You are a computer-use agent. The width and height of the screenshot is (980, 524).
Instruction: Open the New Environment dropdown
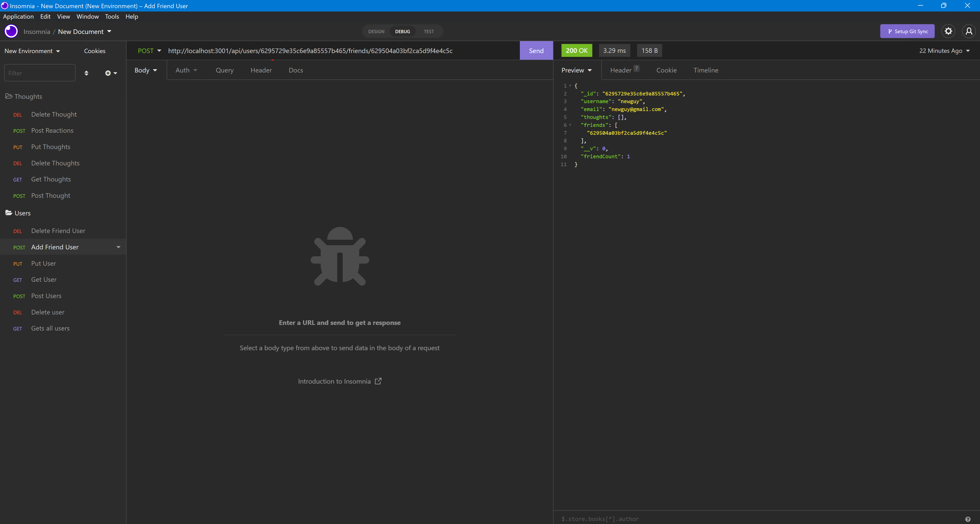[32, 51]
